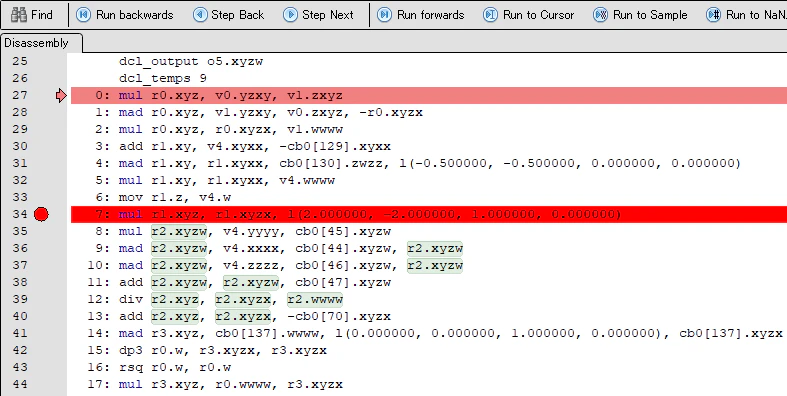Click line number 41 in gutter
The height and width of the screenshot is (396, 787).
point(20,334)
